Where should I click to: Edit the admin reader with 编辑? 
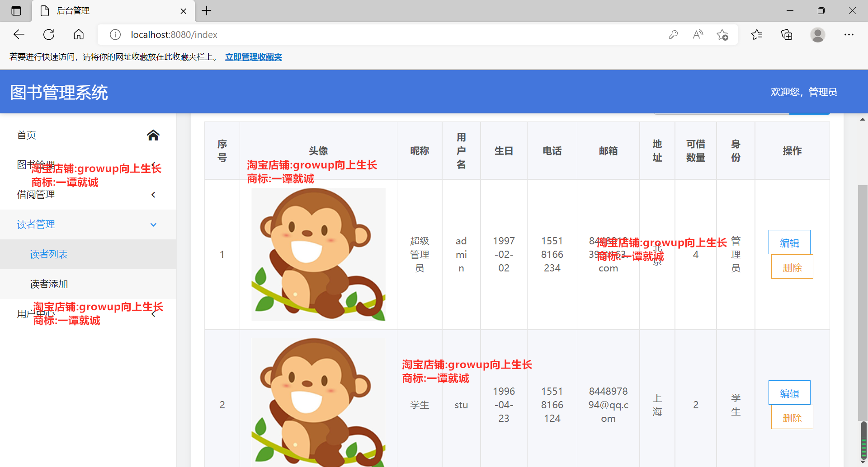[789, 243]
